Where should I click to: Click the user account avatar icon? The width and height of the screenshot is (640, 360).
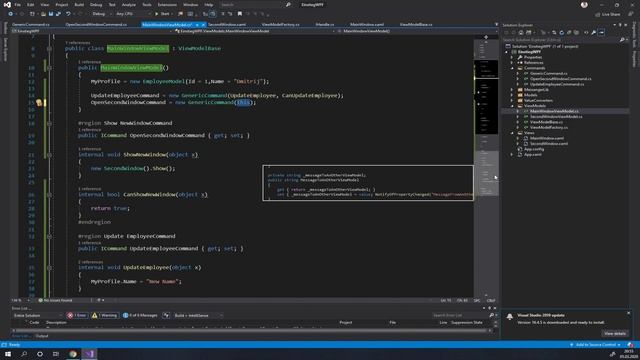[x=584, y=5]
